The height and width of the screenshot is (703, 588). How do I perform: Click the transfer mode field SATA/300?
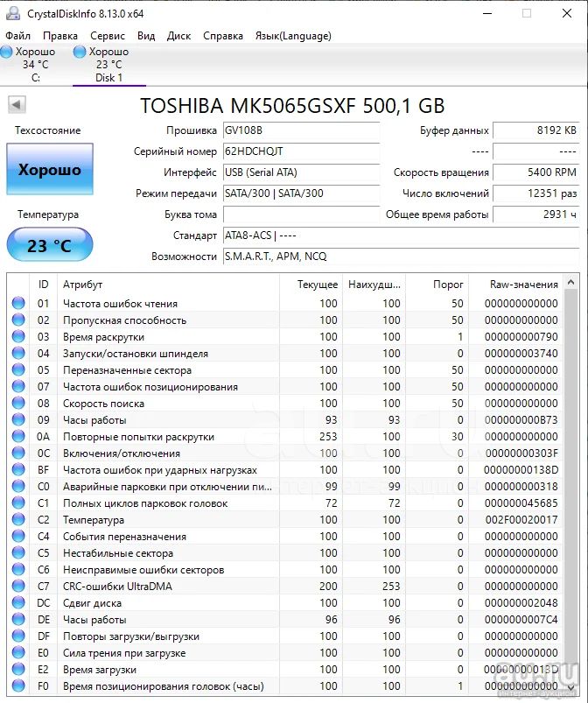point(301,193)
